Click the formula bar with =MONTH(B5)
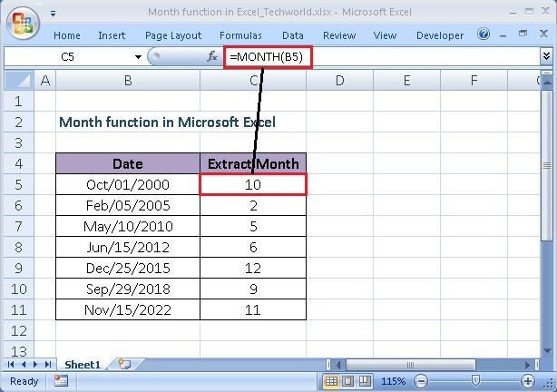Viewport: 557px width, 392px height. (382, 57)
